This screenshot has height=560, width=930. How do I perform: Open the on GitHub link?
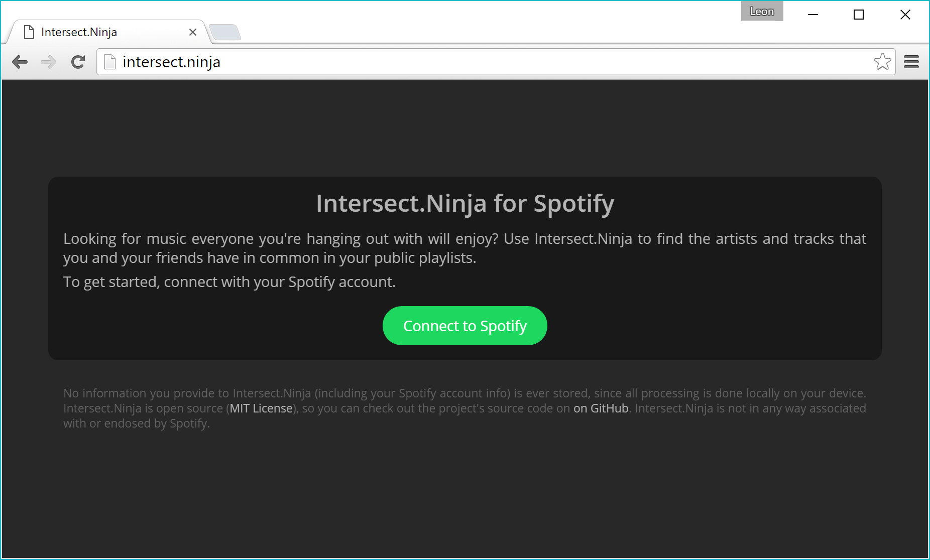(601, 408)
